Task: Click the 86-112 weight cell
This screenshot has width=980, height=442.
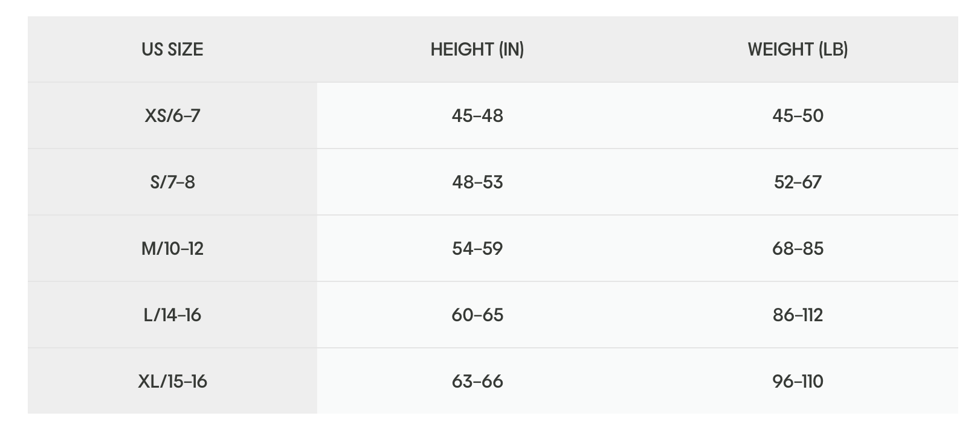Action: coord(798,315)
